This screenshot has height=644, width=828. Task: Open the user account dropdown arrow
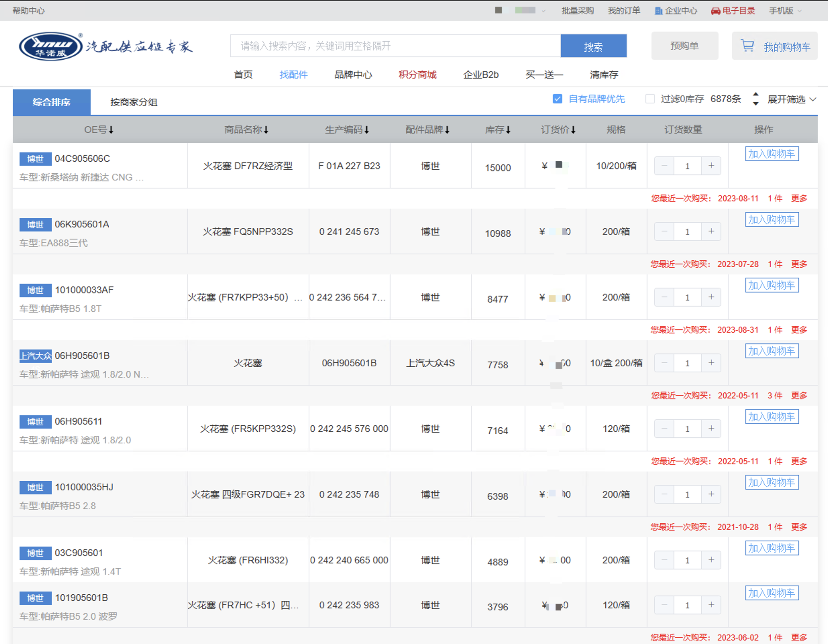coord(543,11)
